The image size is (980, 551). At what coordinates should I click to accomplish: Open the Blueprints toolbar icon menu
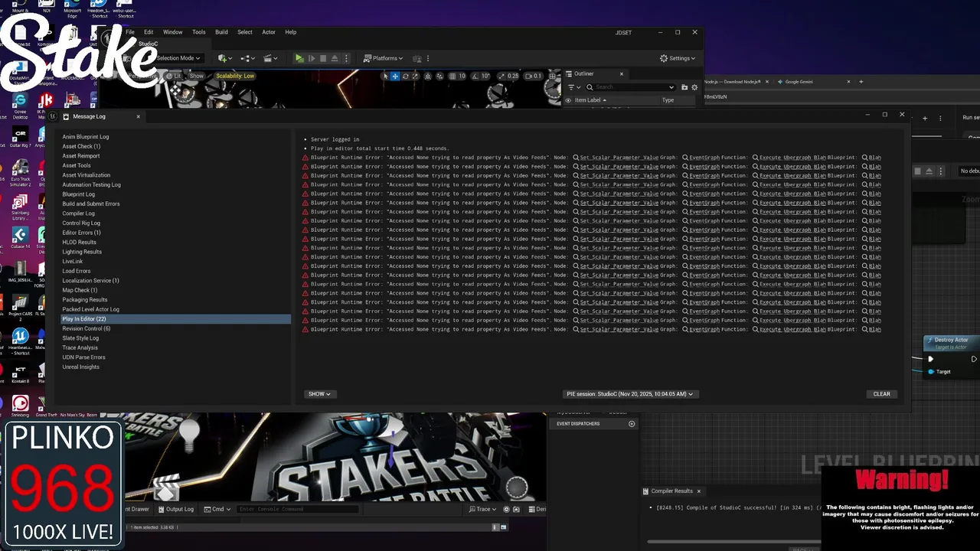[x=247, y=58]
